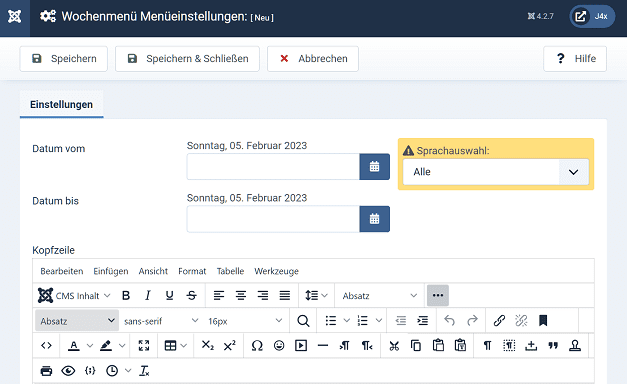Open Einfügen editor menu
This screenshot has width=627, height=384.
point(111,271)
